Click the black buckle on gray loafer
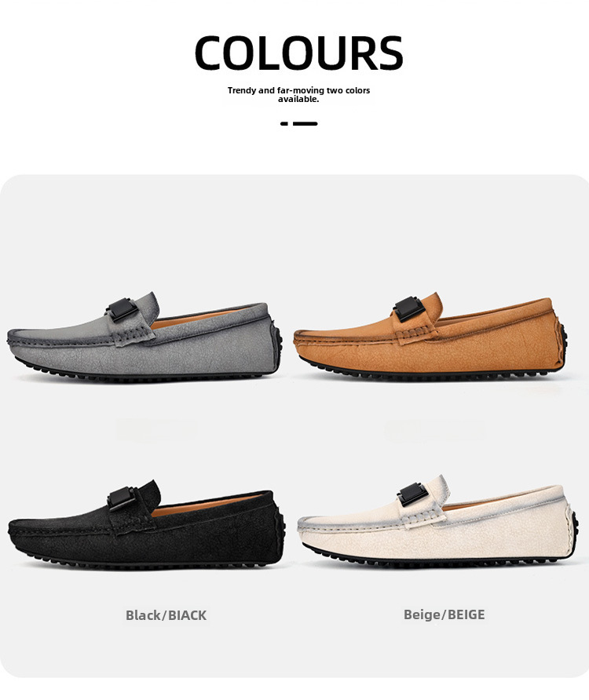 (x=123, y=309)
